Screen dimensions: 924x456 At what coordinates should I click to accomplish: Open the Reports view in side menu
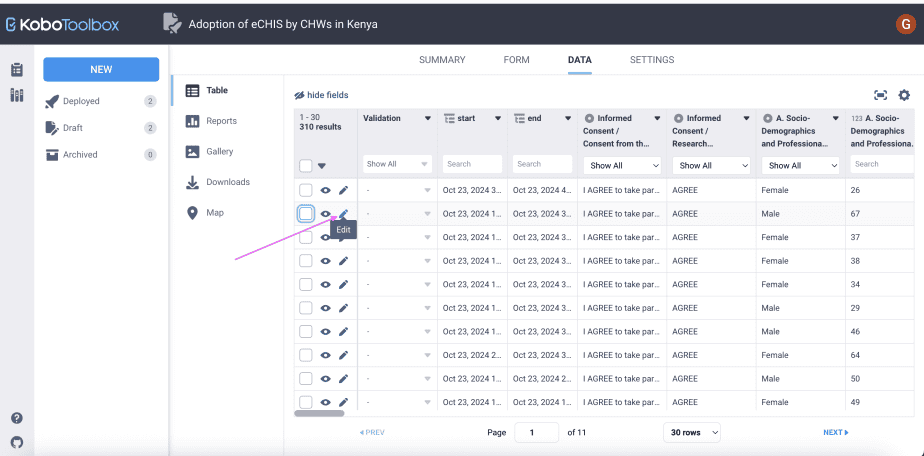(221, 121)
